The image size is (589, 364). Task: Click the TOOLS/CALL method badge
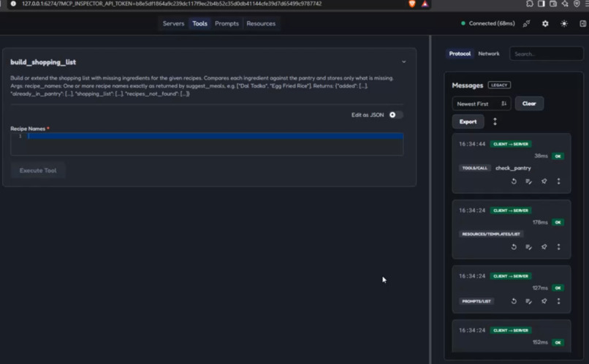[x=475, y=168]
